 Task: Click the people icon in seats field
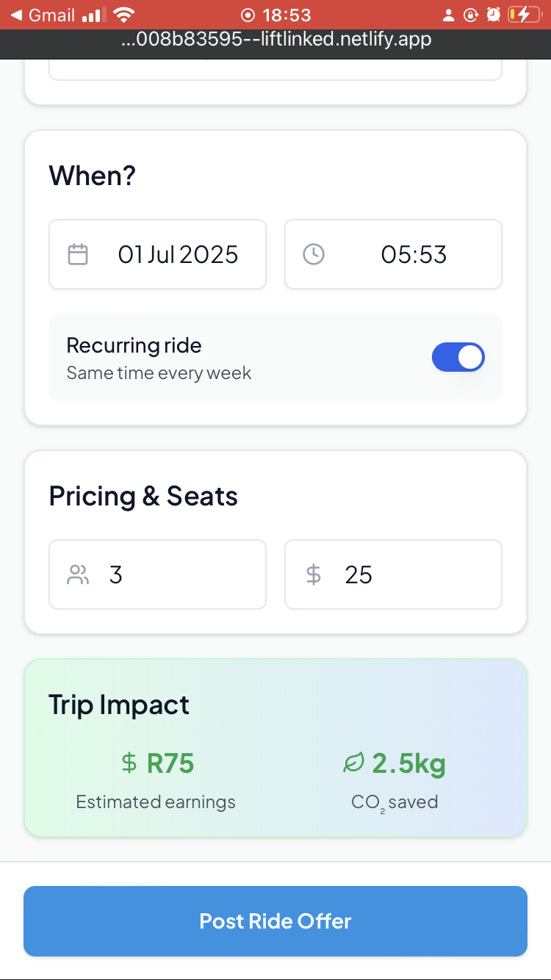coord(78,575)
